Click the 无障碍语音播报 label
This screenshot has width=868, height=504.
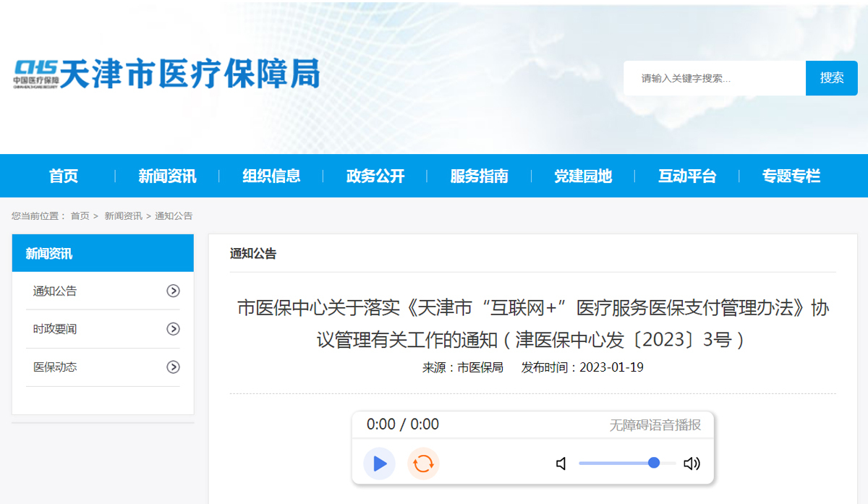655,425
